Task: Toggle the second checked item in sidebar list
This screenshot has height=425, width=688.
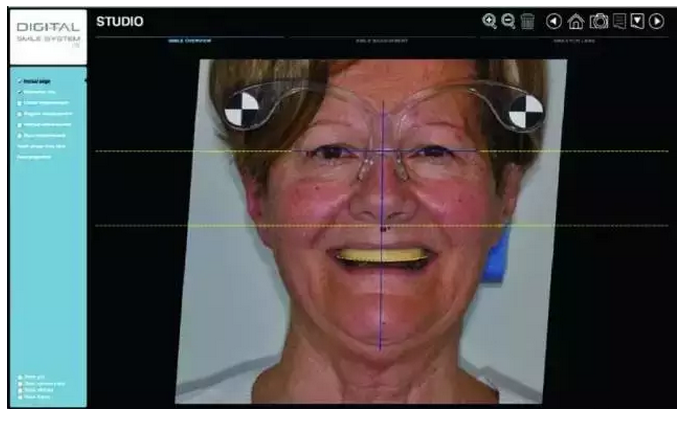Action: [20, 91]
